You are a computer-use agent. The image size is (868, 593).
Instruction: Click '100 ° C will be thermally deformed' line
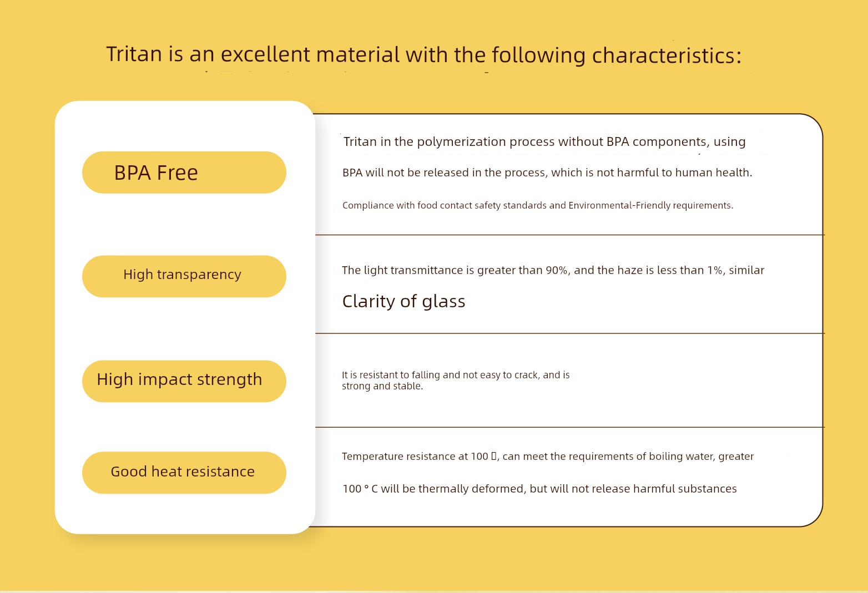pos(539,489)
